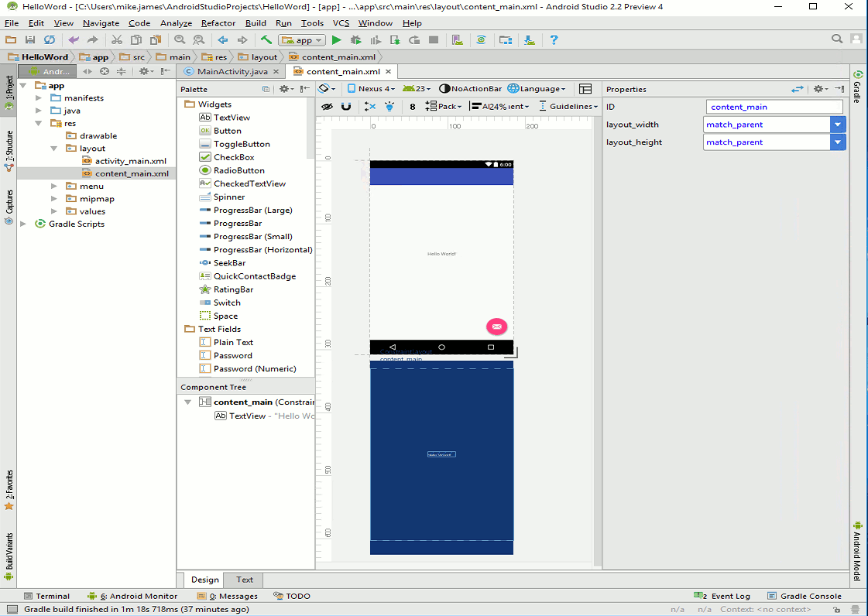Toggle the Structure tool window sidebar button
The image size is (868, 616).
click(9, 151)
